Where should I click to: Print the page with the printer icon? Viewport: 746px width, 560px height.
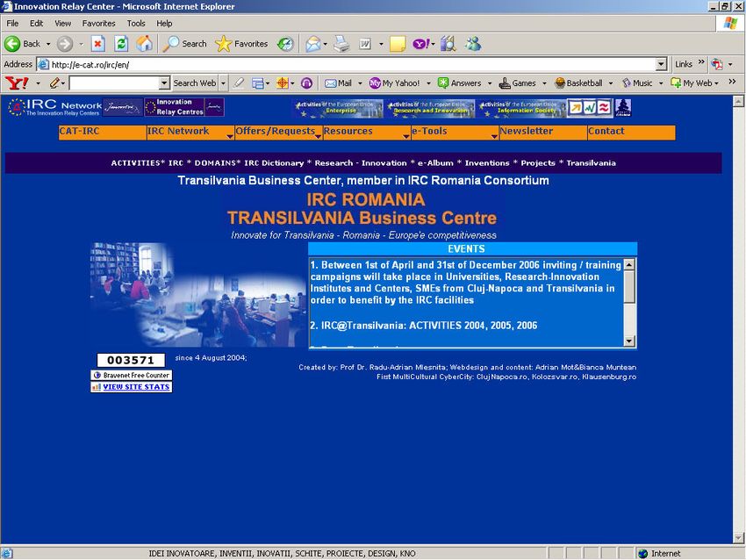coord(341,44)
